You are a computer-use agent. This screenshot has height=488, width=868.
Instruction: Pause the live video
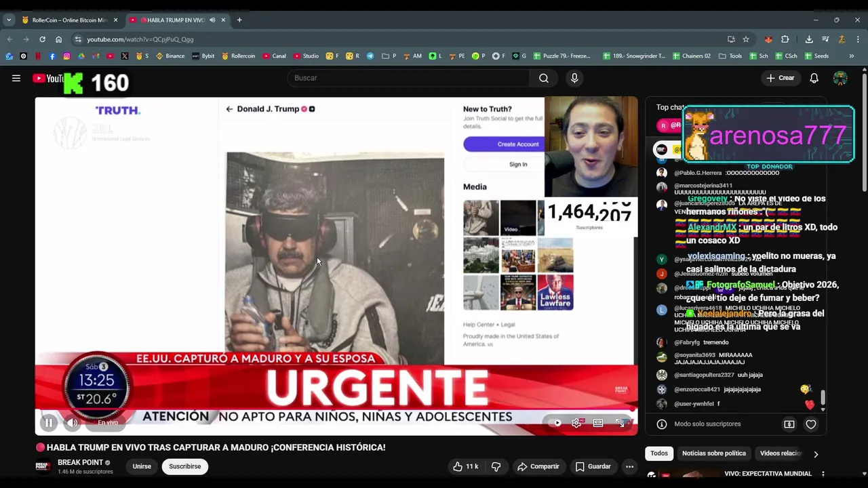tap(49, 423)
